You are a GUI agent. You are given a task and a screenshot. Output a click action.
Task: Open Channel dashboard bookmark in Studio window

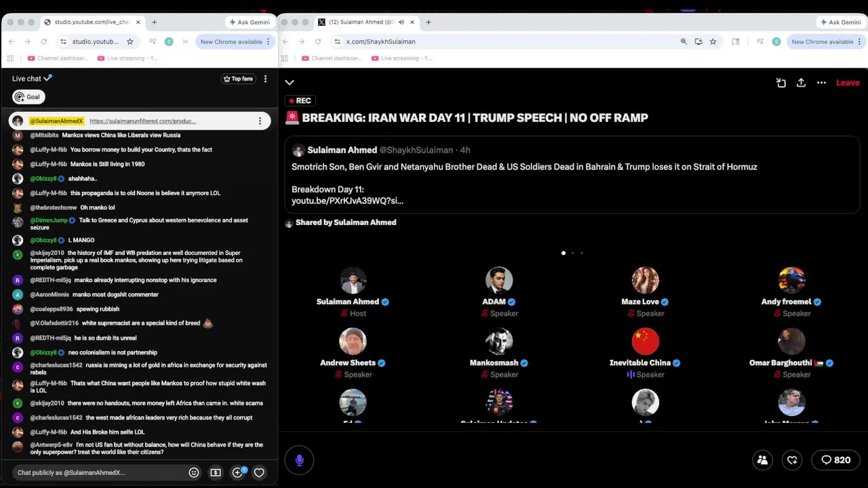tap(58, 58)
